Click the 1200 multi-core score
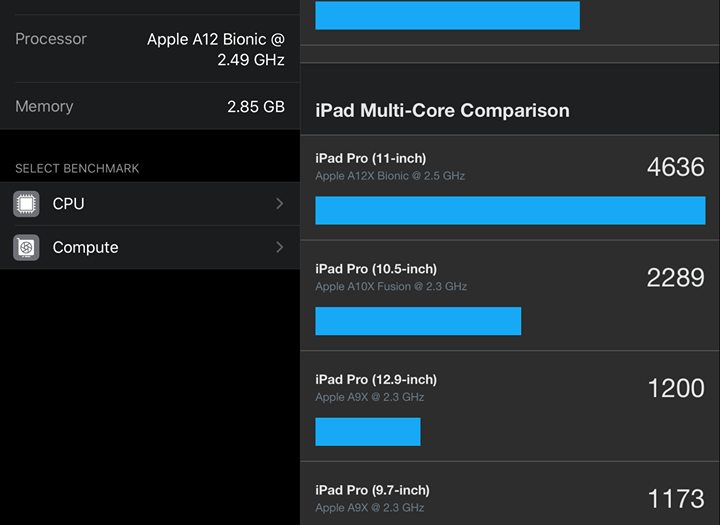 (675, 388)
